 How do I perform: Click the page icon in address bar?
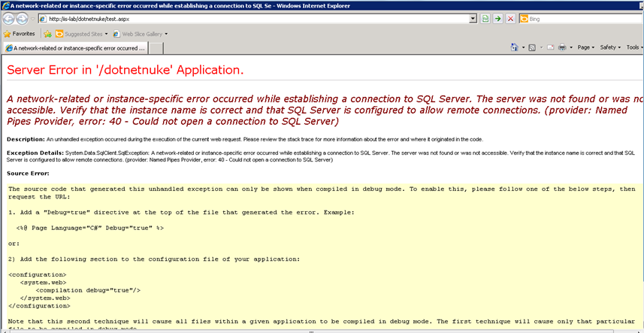[43, 19]
